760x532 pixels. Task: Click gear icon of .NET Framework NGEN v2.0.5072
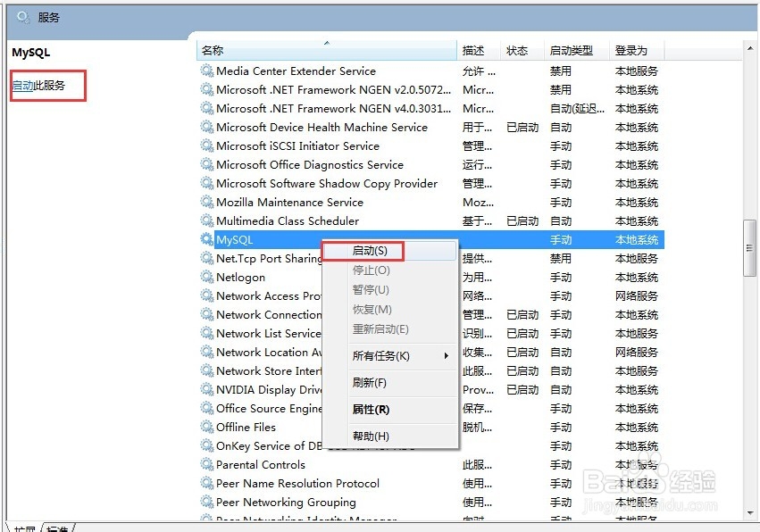(x=207, y=89)
